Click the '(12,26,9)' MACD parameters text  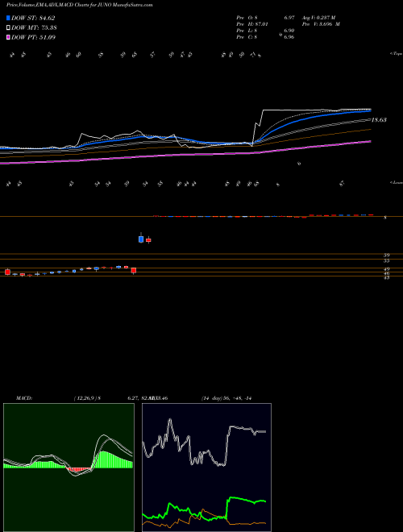tap(85, 398)
